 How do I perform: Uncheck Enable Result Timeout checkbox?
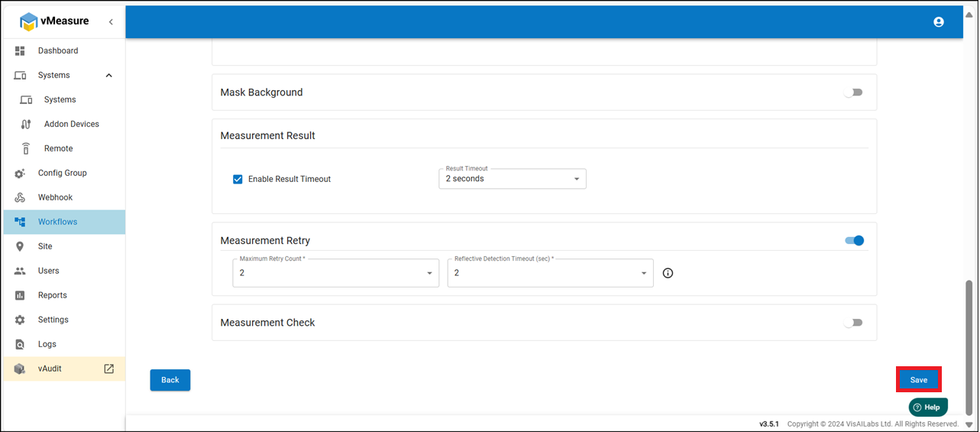[x=238, y=179]
